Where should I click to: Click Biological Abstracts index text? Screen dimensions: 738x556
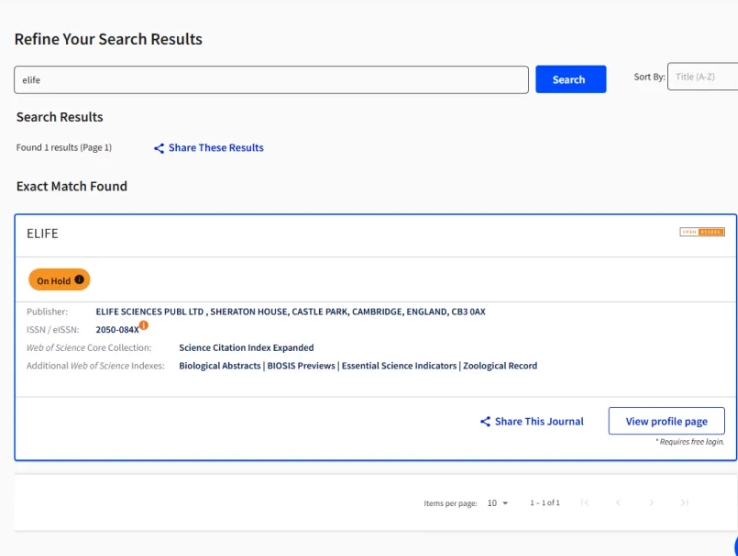(219, 366)
